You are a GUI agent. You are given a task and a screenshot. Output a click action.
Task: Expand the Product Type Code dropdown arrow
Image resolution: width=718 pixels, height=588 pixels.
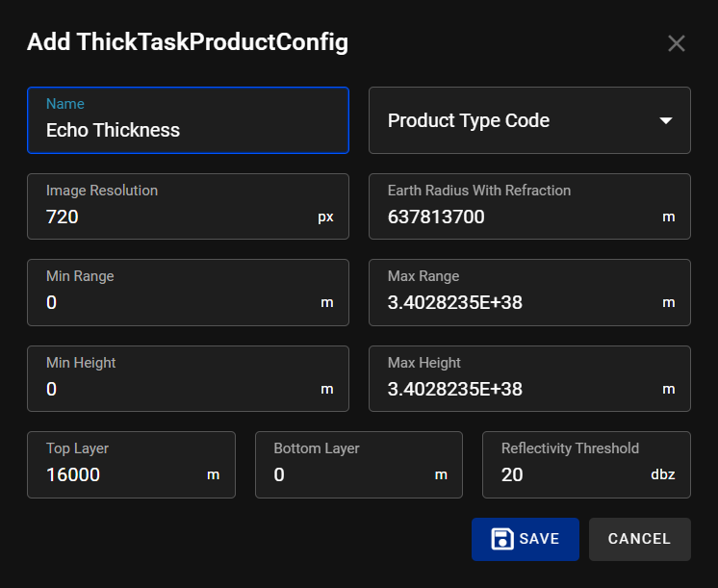[x=665, y=120]
